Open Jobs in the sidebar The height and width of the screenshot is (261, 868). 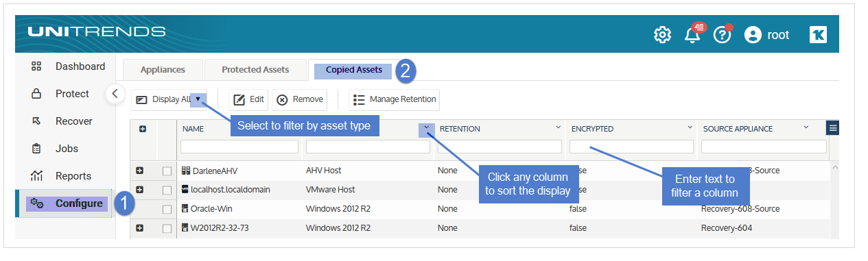coord(55,149)
